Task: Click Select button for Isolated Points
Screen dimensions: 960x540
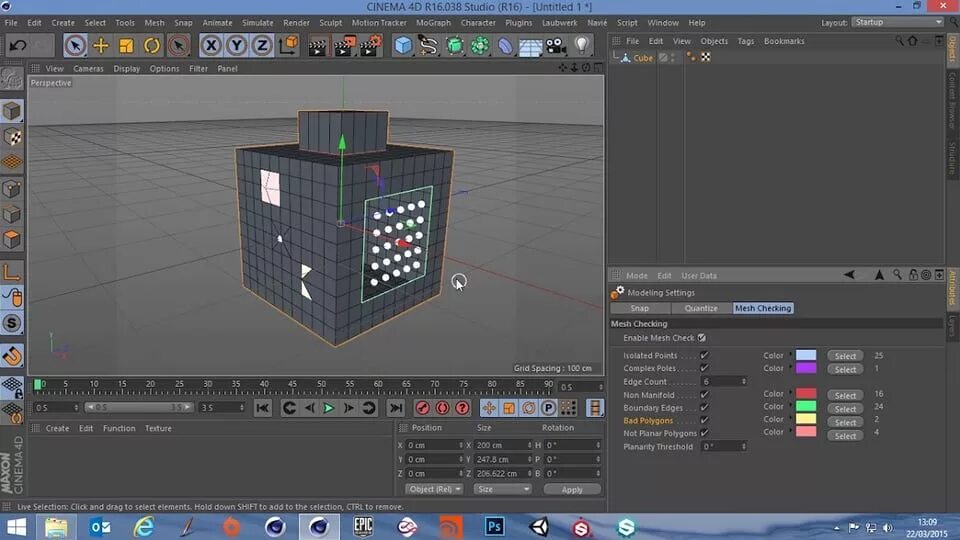Action: [846, 356]
